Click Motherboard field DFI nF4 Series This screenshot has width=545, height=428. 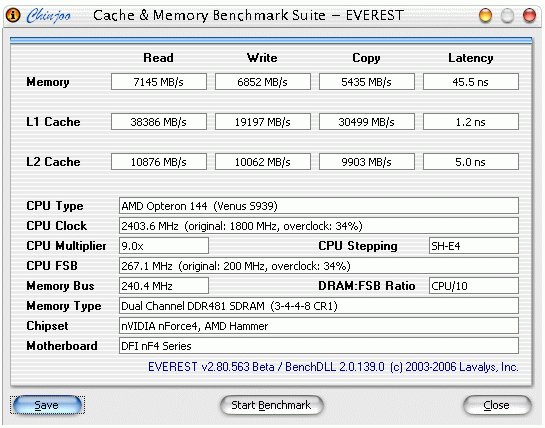click(319, 346)
